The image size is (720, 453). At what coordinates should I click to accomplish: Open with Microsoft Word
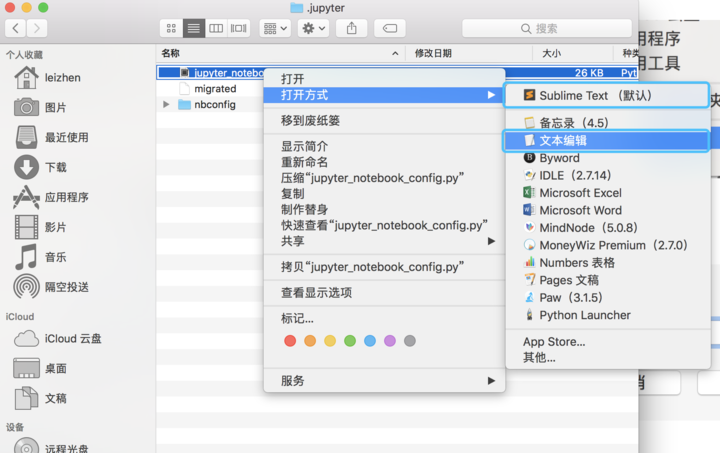click(x=608, y=210)
